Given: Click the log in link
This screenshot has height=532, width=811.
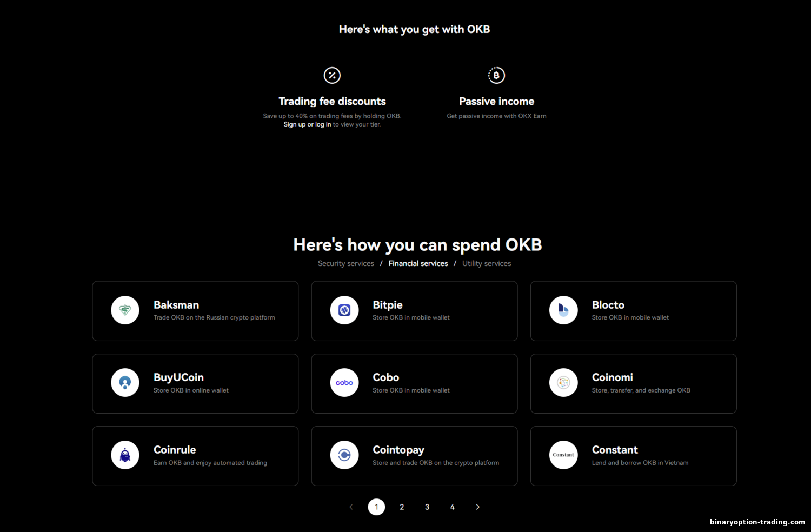Looking at the screenshot, I should (323, 124).
